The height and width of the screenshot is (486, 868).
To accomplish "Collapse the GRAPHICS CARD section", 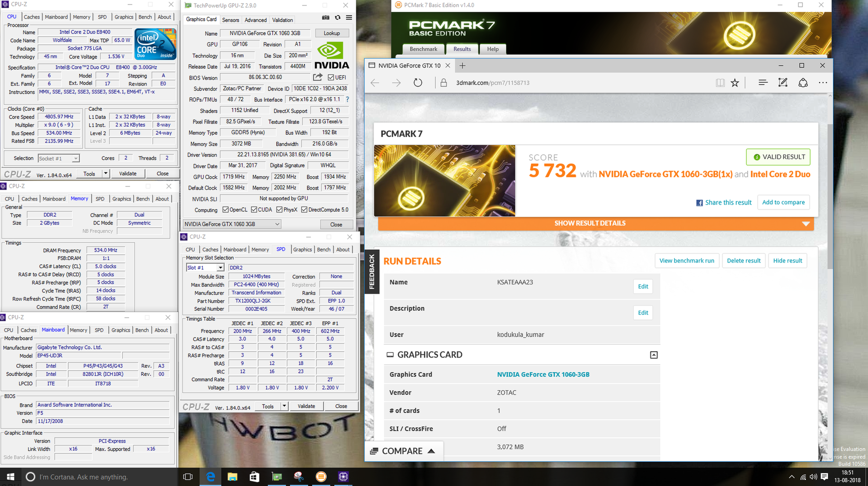I will [x=654, y=355].
